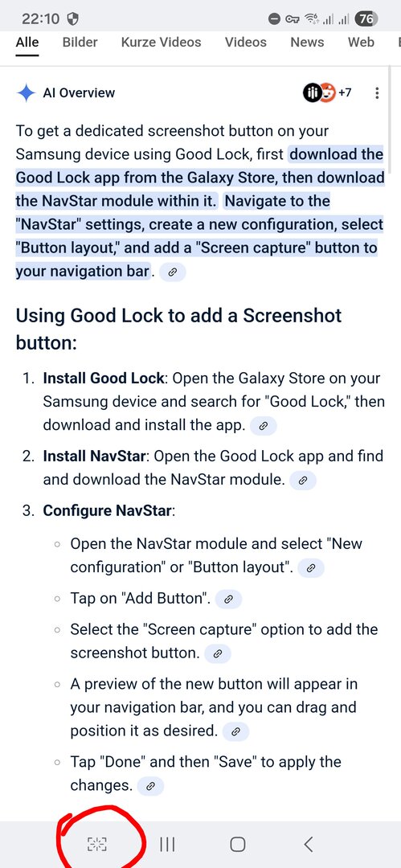The width and height of the screenshot is (401, 868).
Task: Tap the screen capture button in the navigation bar
Action: pyautogui.click(x=97, y=844)
